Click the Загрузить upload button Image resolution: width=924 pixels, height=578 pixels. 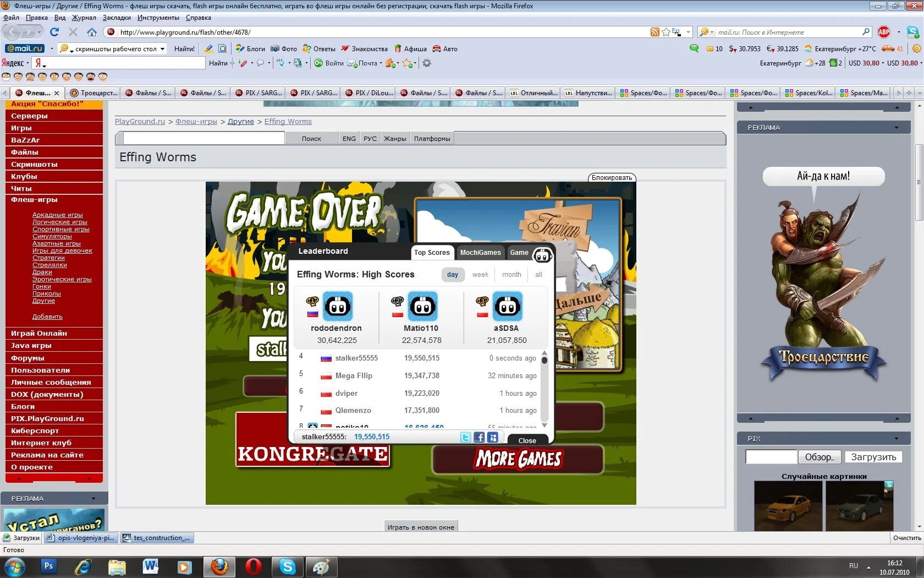(x=873, y=457)
